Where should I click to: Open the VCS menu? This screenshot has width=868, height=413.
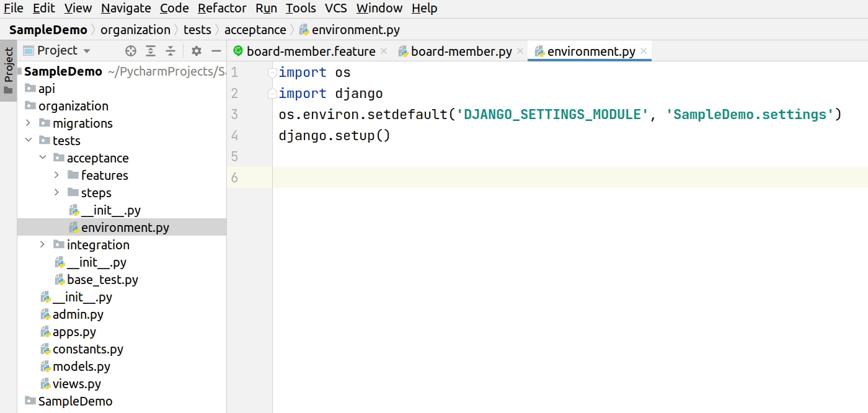(x=335, y=8)
